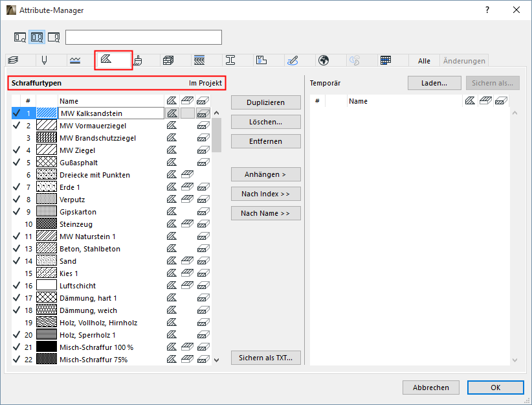Append selection with Anhängen >
The width and height of the screenshot is (532, 405).
[265, 174]
